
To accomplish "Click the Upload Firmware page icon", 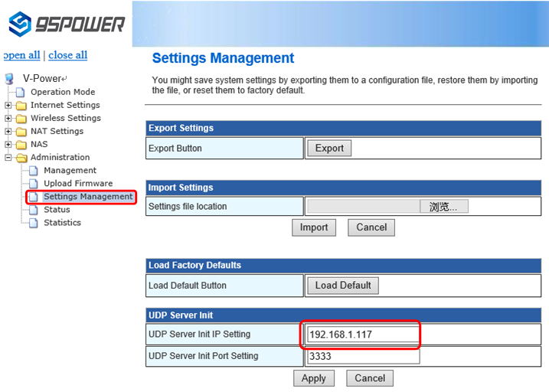I will (x=34, y=184).
